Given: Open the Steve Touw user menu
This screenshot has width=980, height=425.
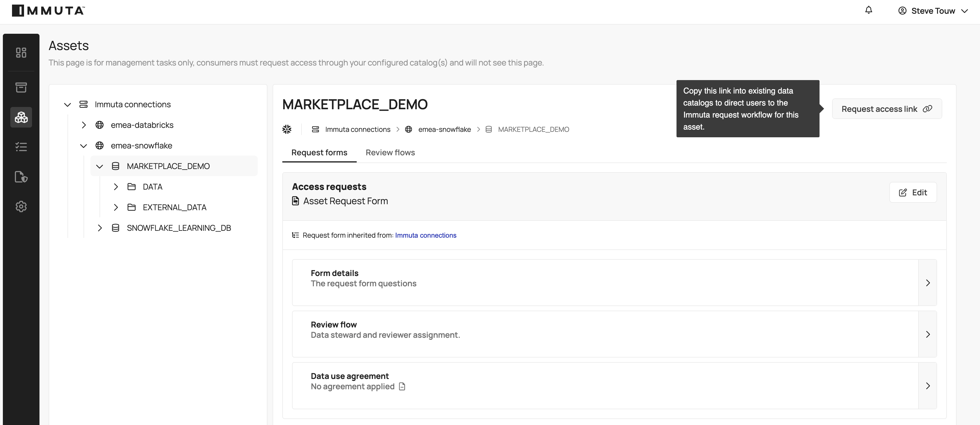Looking at the screenshot, I should (x=933, y=11).
